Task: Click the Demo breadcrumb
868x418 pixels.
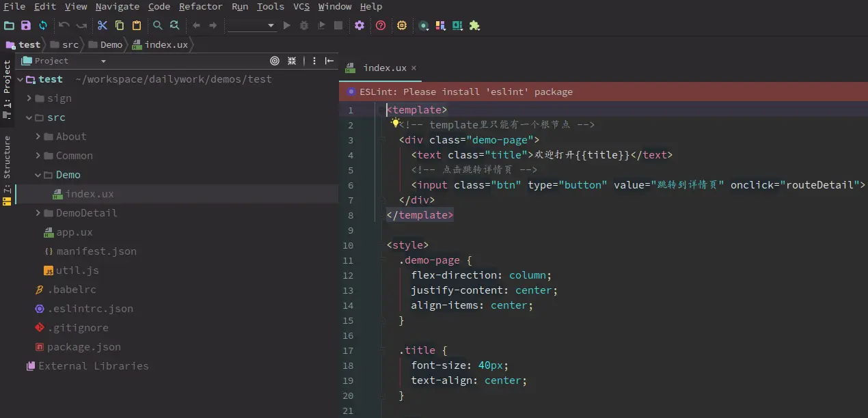Action: [x=106, y=44]
